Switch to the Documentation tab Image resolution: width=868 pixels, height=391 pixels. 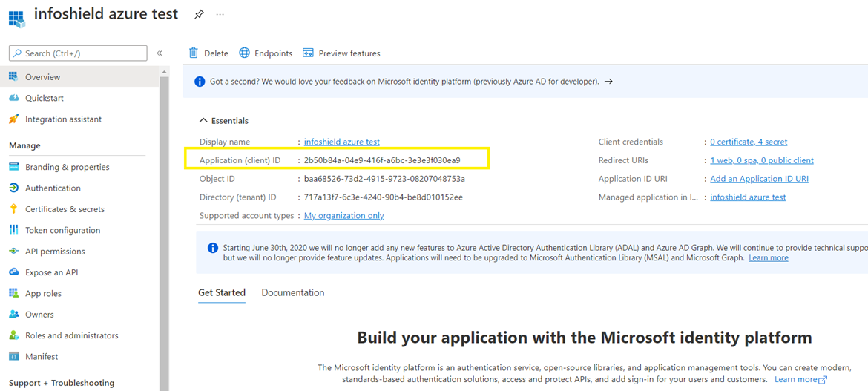[x=293, y=292]
